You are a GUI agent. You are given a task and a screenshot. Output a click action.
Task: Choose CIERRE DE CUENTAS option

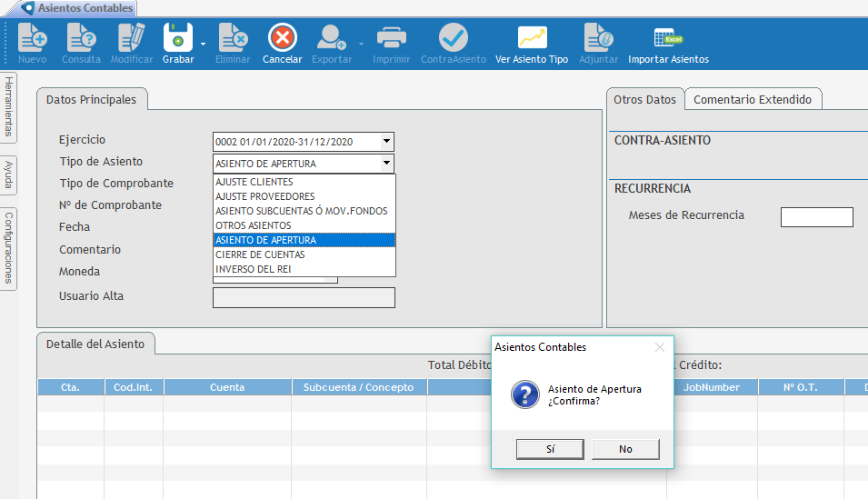[260, 254]
